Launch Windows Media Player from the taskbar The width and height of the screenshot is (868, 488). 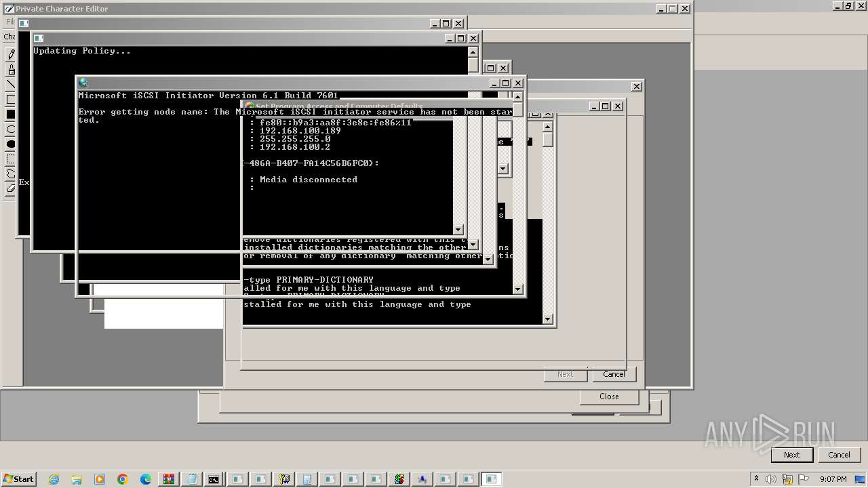point(100,479)
